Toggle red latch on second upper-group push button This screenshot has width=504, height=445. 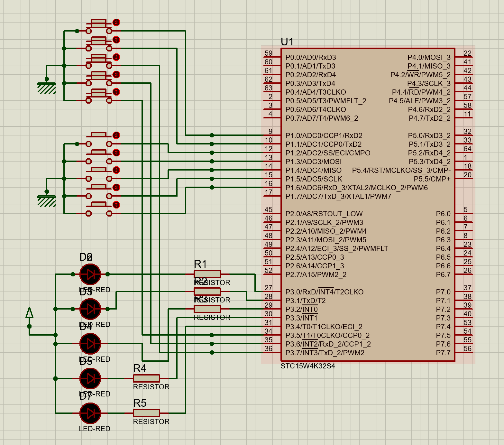point(116,40)
